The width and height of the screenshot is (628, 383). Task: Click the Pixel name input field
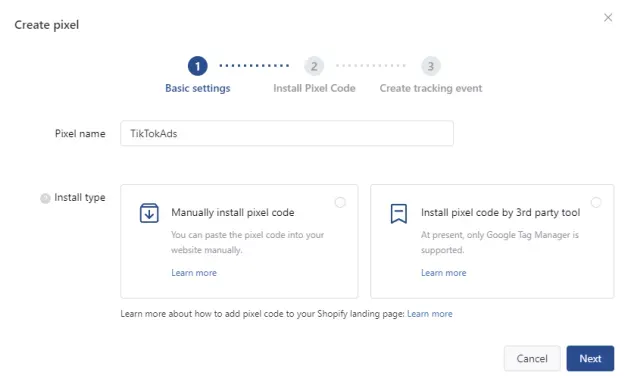point(287,133)
